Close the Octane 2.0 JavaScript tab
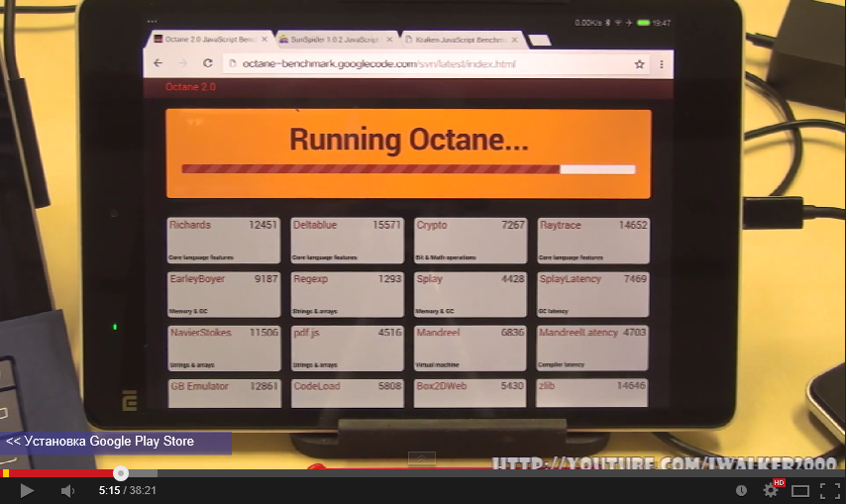The width and height of the screenshot is (846, 504). 264,40
